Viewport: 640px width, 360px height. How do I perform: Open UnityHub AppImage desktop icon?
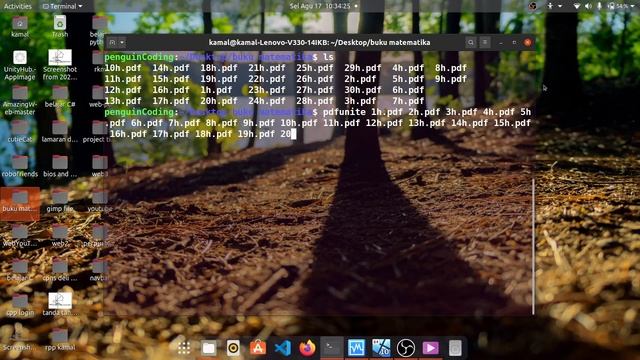click(x=20, y=65)
